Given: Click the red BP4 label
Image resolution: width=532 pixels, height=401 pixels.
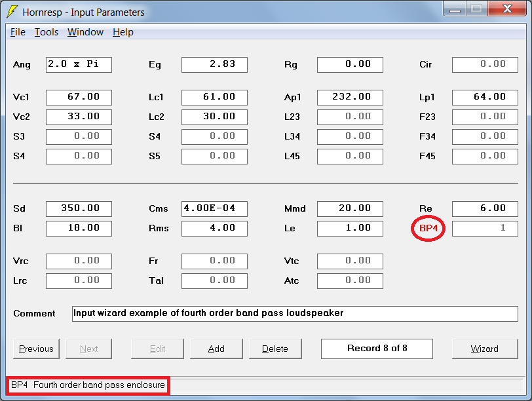Looking at the screenshot, I should pos(428,228).
